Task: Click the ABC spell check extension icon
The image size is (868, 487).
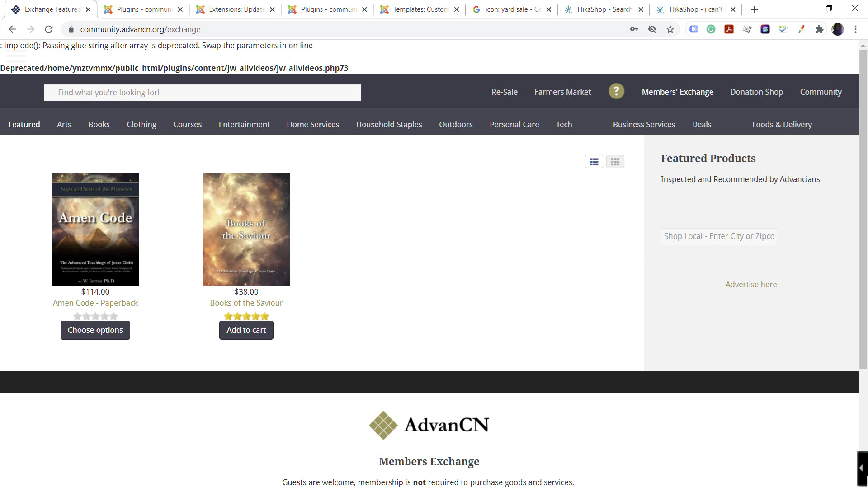Action: (x=783, y=29)
